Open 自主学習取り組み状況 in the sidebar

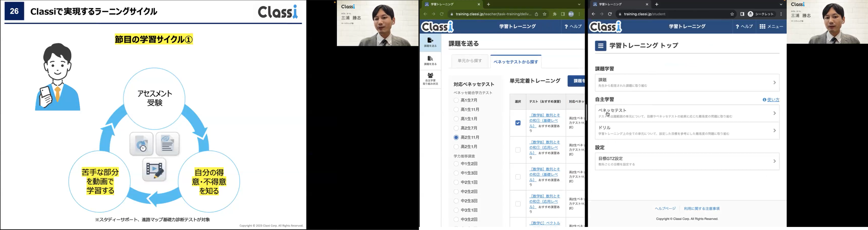tap(430, 79)
